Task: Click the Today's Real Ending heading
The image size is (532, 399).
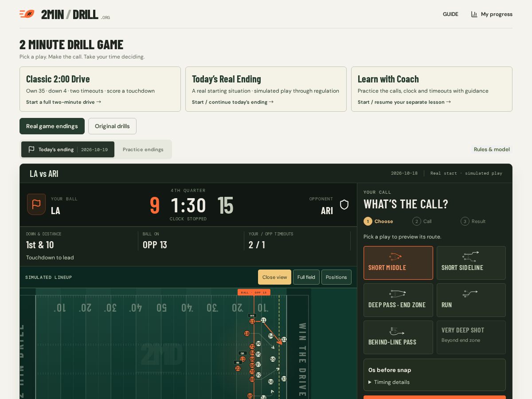Action: tap(227, 79)
